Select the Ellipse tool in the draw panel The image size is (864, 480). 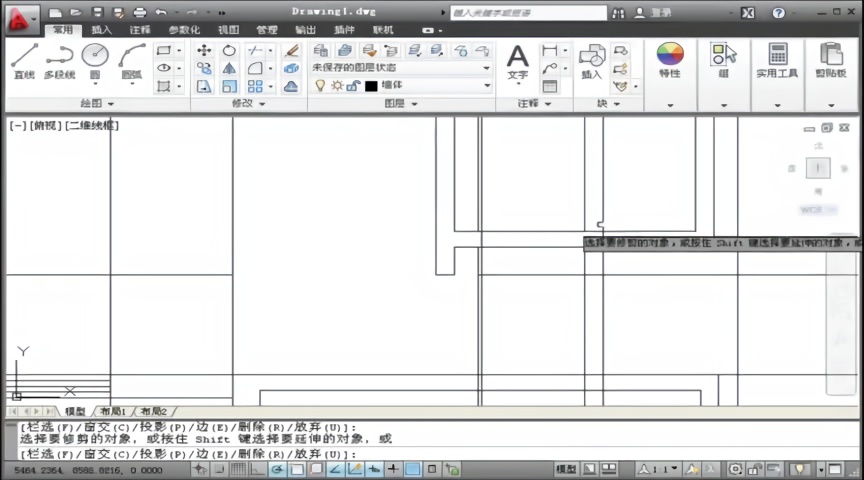[x=164, y=68]
